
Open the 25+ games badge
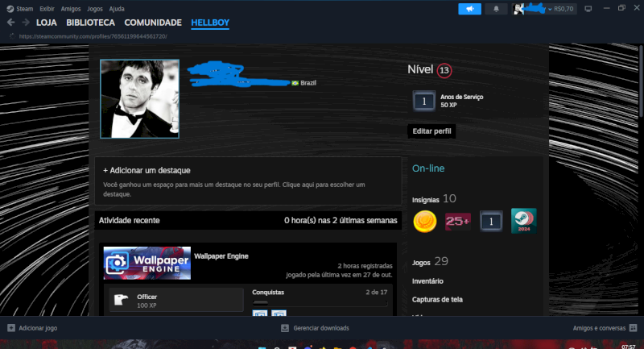click(457, 221)
